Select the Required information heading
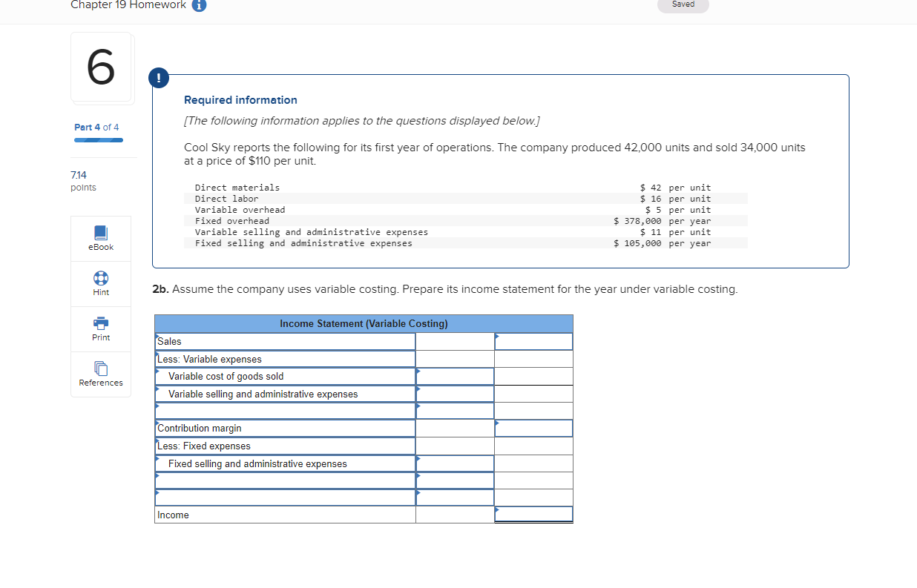This screenshot has width=917, height=588. pos(240,100)
